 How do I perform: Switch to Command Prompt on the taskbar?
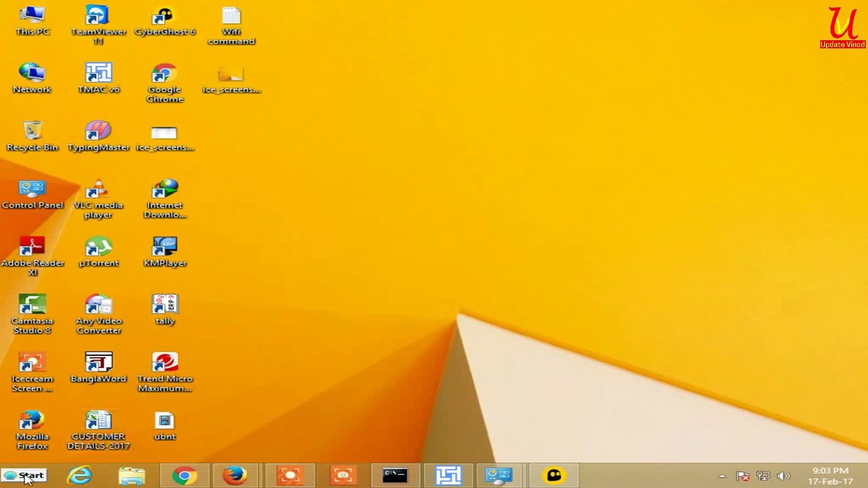click(395, 476)
